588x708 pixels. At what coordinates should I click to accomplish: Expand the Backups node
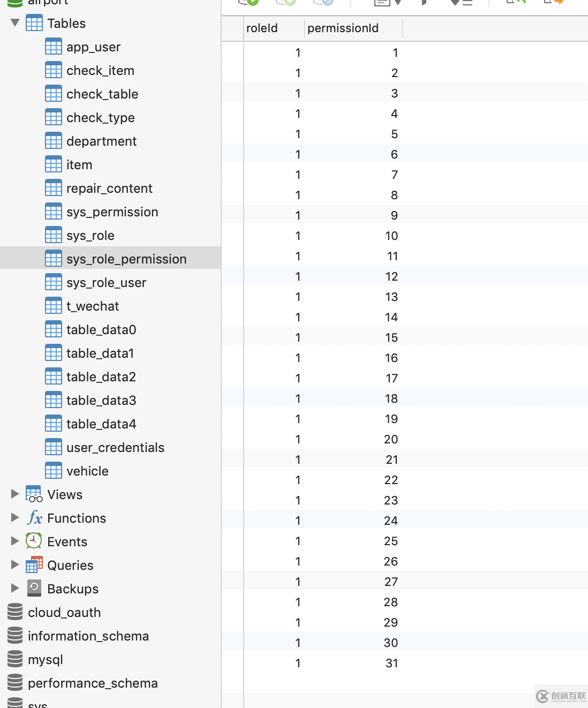click(x=15, y=588)
